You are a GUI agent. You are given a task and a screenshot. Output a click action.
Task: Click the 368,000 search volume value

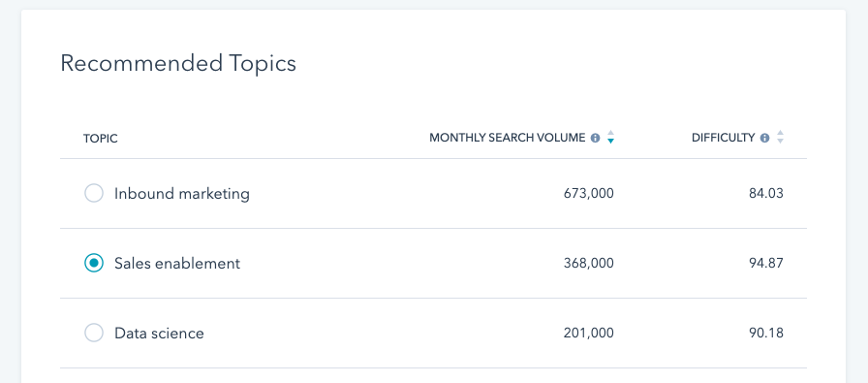588,264
